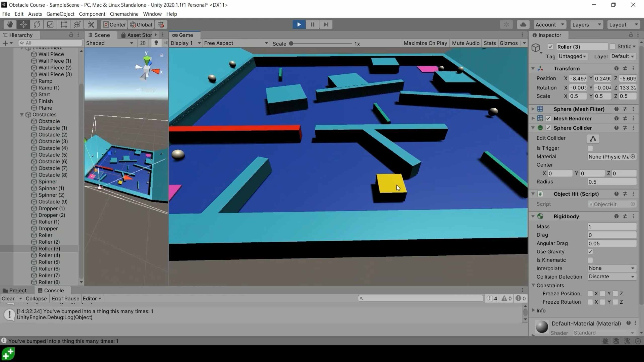
Task: Drag the Scale slider in Game view
Action: 292,43
